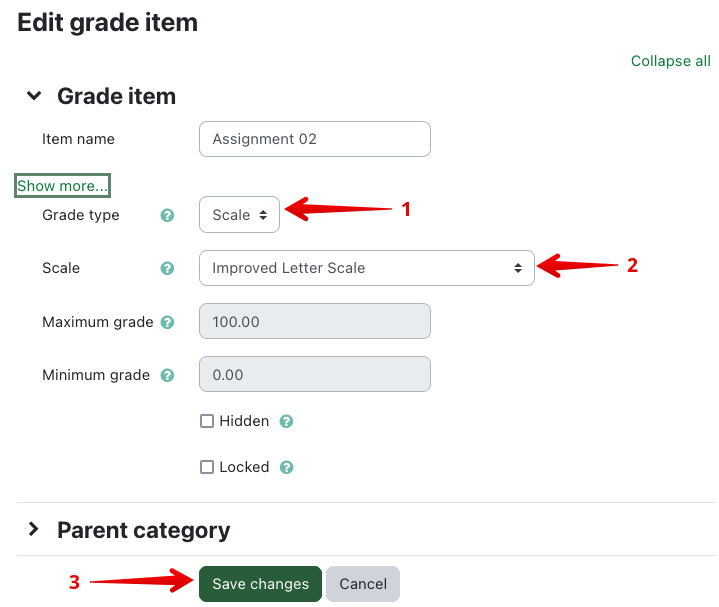The image size is (719, 607).
Task: Open Maximum grade help icon
Action: (x=167, y=322)
